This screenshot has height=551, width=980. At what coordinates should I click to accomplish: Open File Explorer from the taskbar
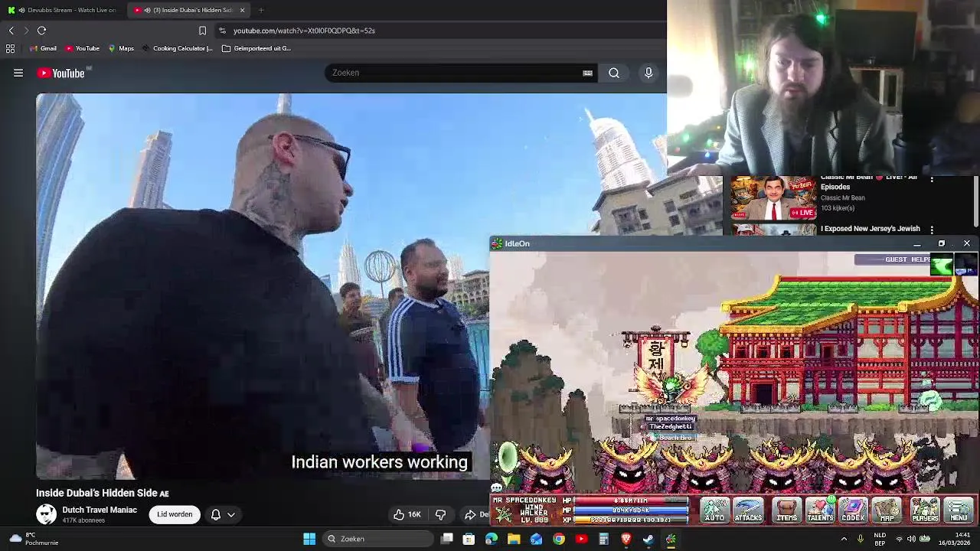pos(514,539)
